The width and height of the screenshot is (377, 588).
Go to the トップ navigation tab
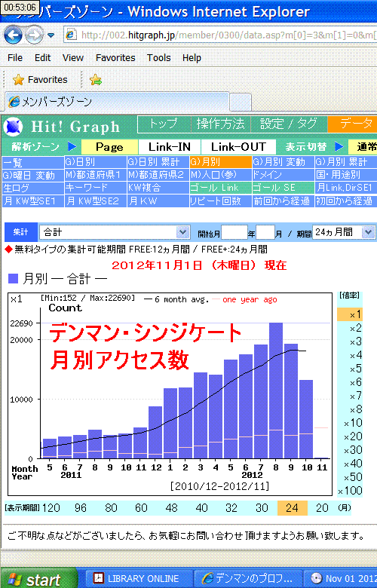[x=163, y=124]
